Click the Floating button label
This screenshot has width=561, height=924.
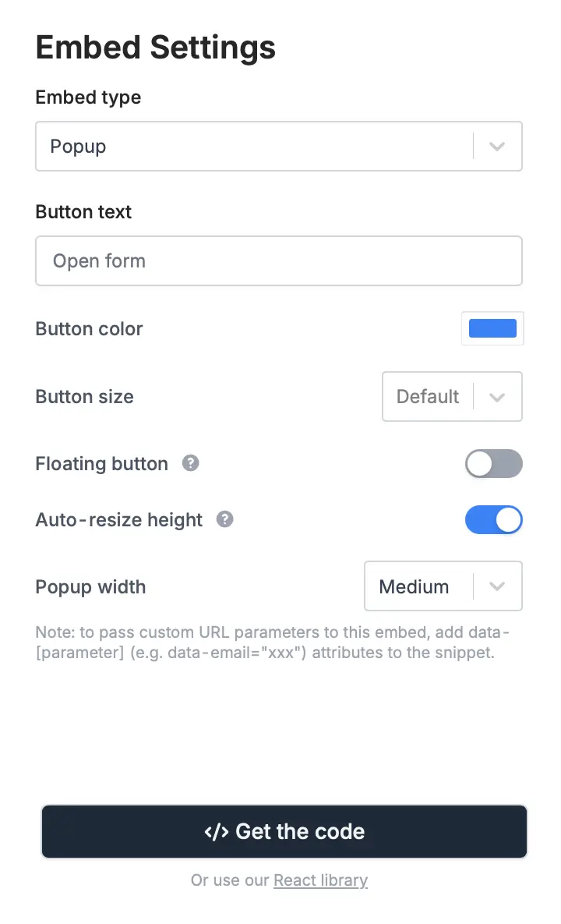[102, 464]
